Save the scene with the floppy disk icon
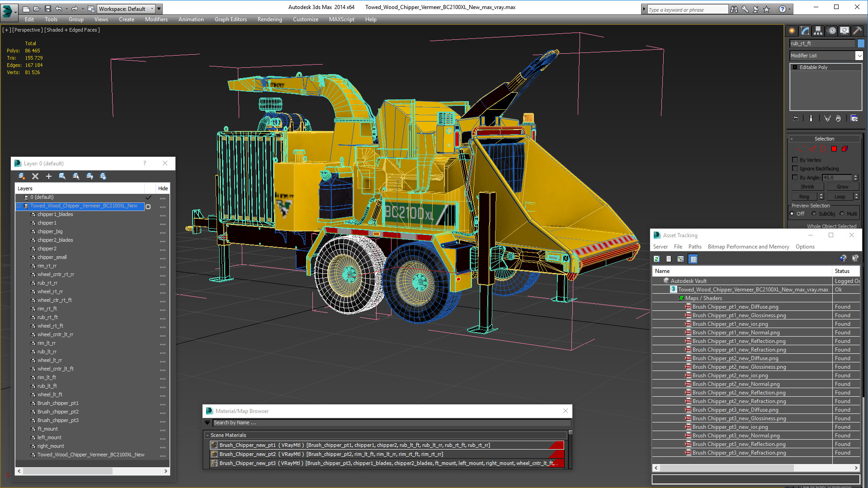This screenshot has width=868, height=488. pos(47,9)
